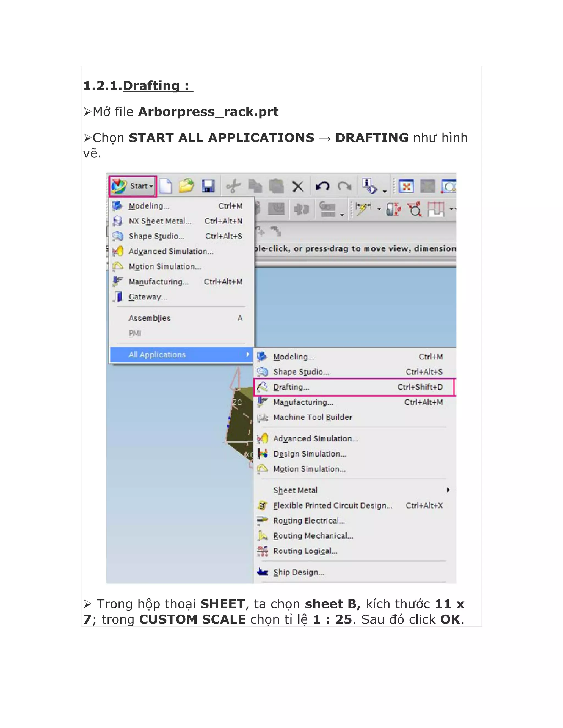Viewport: 563px width, 728px height.
Task: Select Manufacturing in All Applications submenu
Action: (355, 402)
